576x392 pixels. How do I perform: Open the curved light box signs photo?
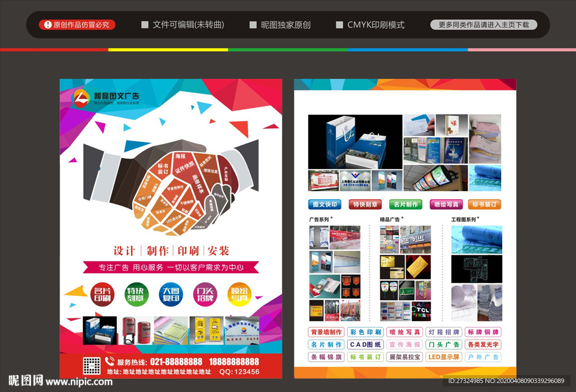tap(436, 178)
